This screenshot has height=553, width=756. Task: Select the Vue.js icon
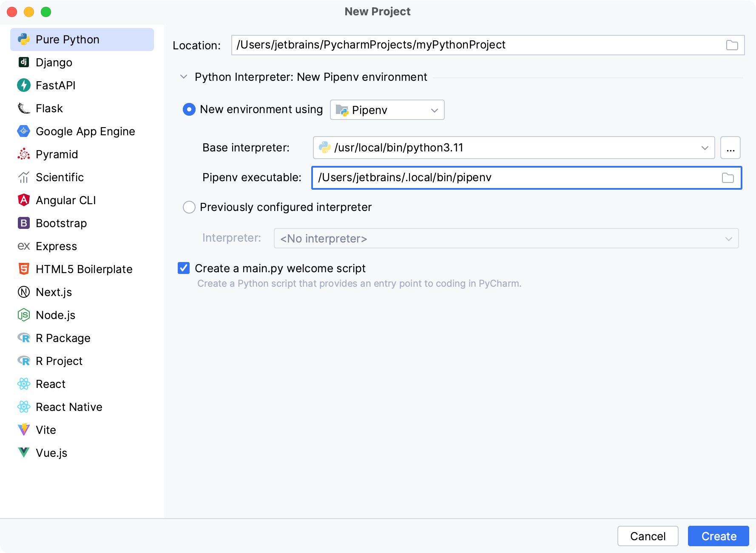(24, 453)
